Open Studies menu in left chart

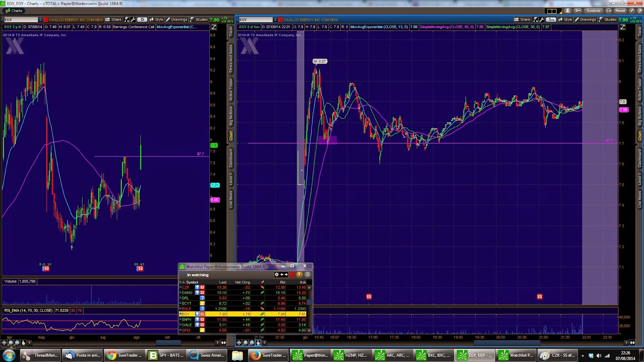(x=199, y=19)
